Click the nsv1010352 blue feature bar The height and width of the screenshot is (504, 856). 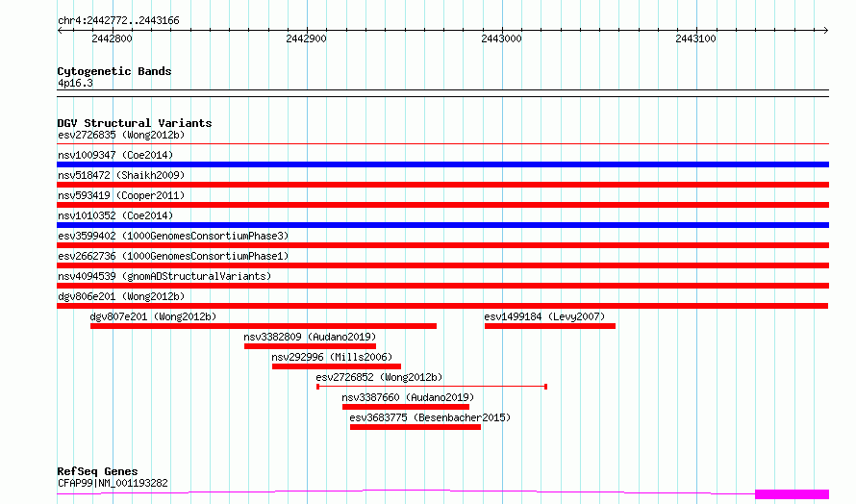point(442,225)
